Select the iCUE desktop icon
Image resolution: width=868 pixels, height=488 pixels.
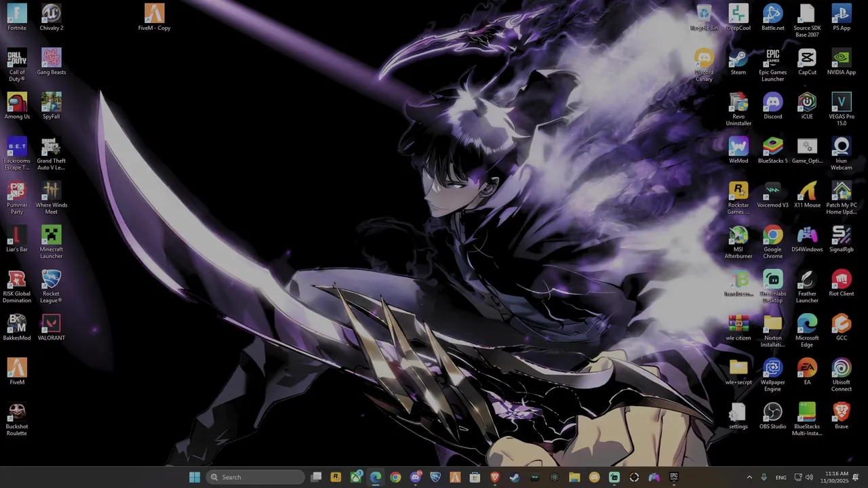807,106
